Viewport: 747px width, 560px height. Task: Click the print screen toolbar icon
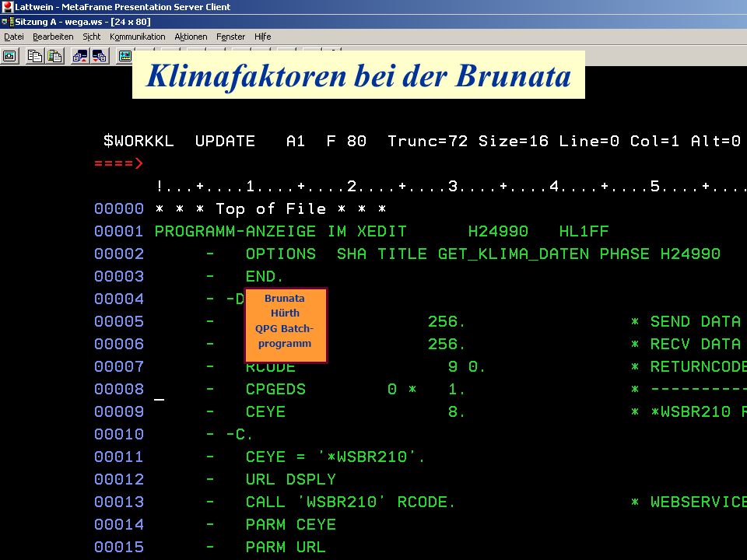tap(9, 56)
